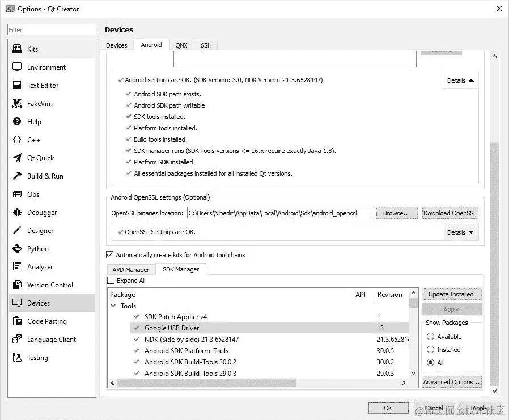The image size is (509, 420).
Task: Click the Revision column header
Action: pyautogui.click(x=392, y=295)
